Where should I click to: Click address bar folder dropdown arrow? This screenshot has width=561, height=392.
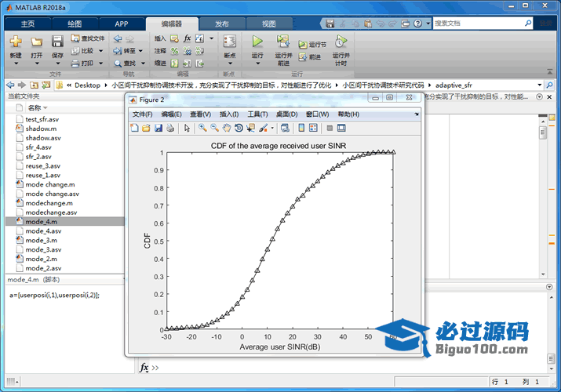click(x=540, y=85)
